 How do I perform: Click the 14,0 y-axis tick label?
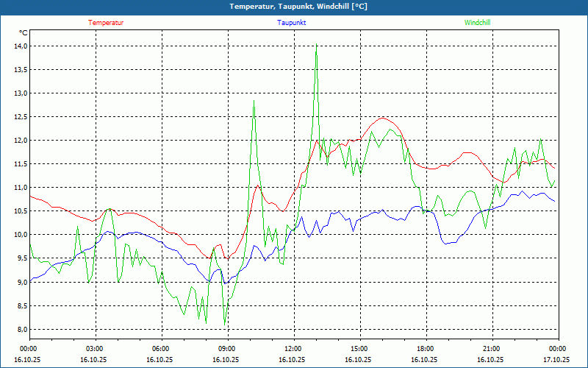click(x=20, y=46)
